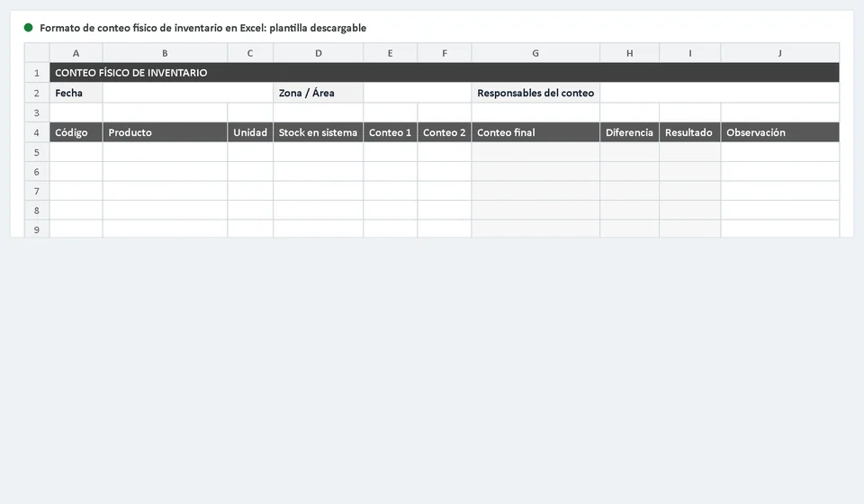Select row 8 header

(x=37, y=210)
